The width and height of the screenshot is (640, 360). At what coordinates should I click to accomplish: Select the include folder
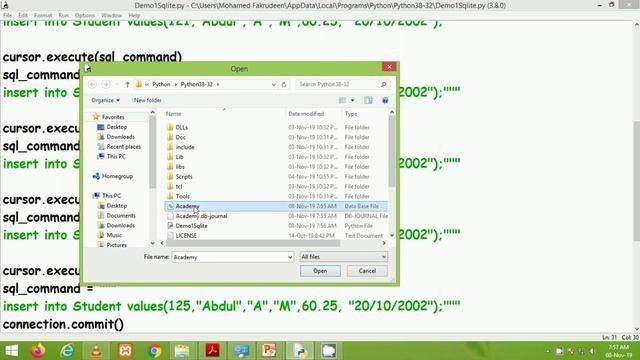coord(185,147)
